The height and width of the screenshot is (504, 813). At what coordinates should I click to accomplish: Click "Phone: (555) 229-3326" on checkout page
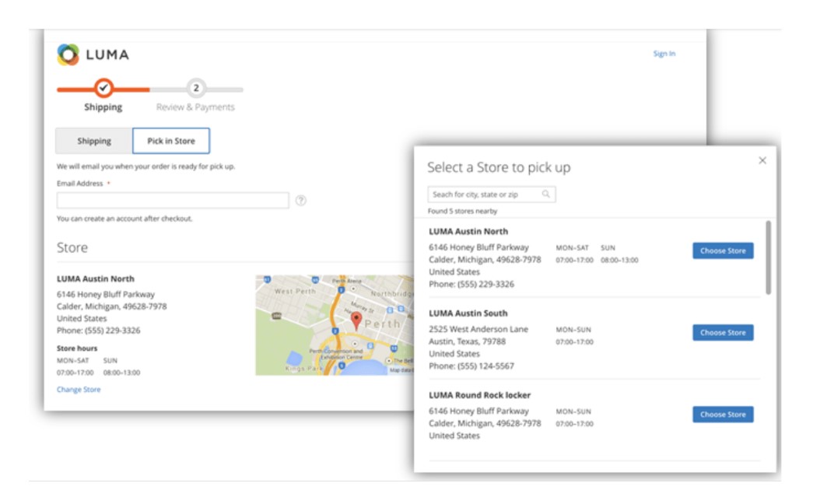coord(99,331)
